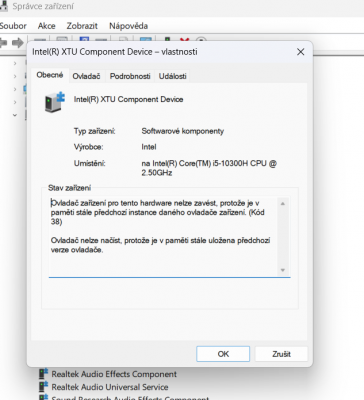This screenshot has width=364, height=400.
Task: Click the back arrow toolbar icon
Action: tap(3, 43)
